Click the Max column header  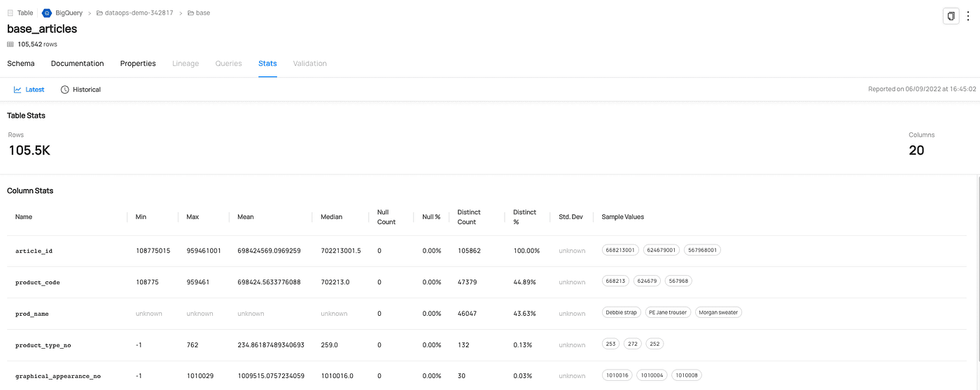point(192,217)
